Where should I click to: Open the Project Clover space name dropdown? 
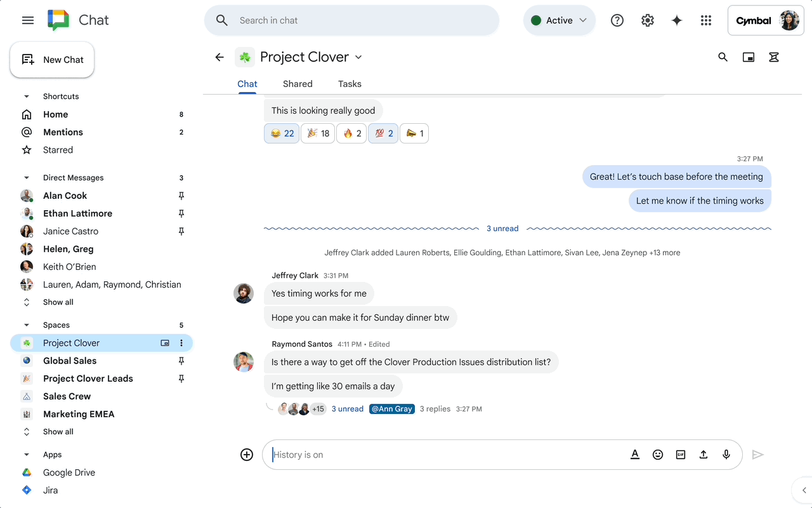[358, 57]
